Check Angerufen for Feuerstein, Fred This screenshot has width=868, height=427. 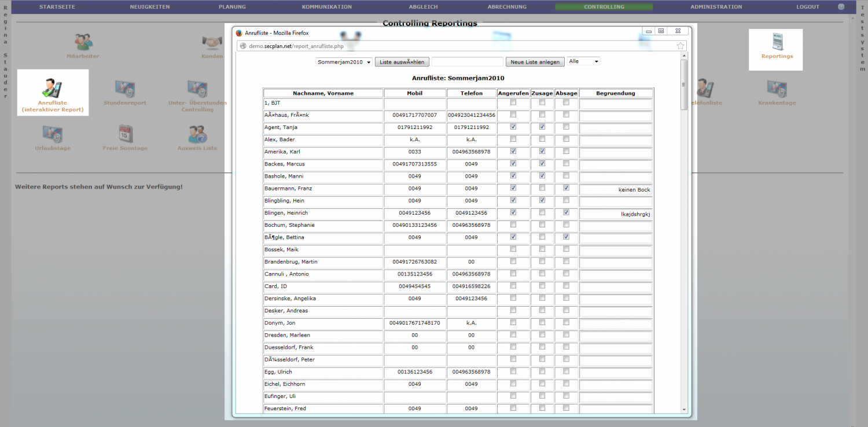[x=513, y=408]
